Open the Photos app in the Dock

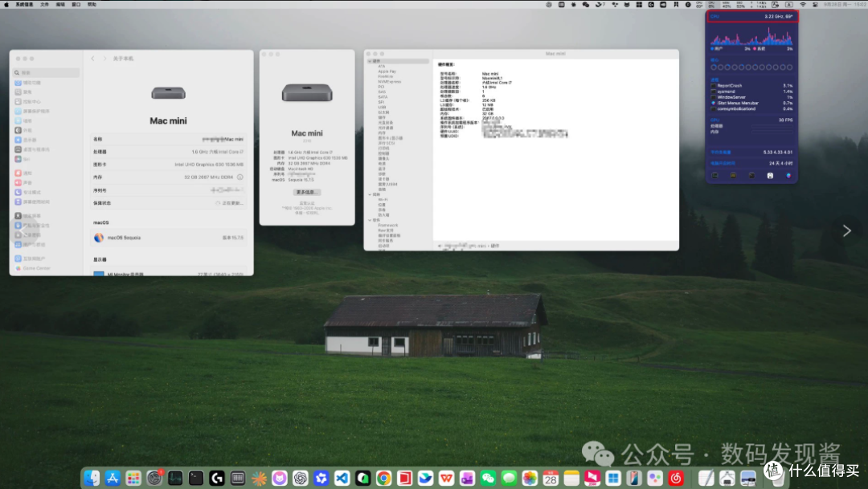point(530,478)
